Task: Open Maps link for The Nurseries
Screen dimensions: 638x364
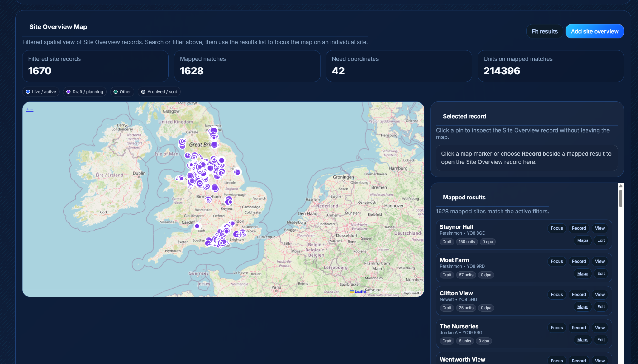Action: (x=583, y=340)
